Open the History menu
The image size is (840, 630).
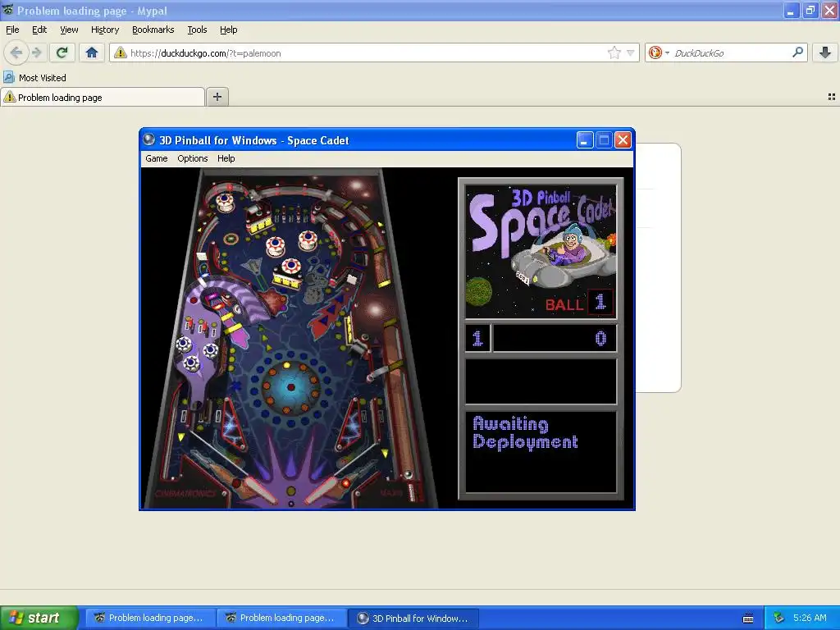[105, 30]
